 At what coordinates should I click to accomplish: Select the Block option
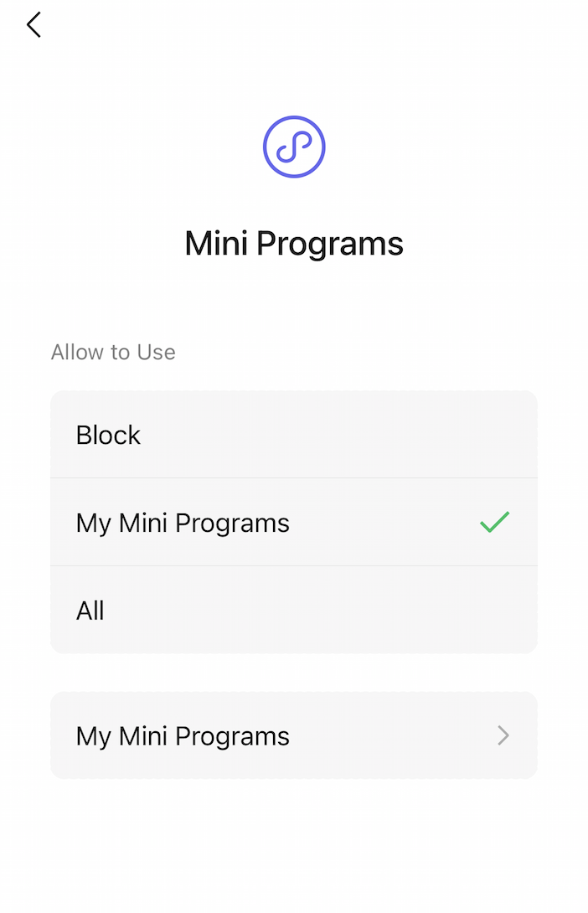tap(293, 435)
